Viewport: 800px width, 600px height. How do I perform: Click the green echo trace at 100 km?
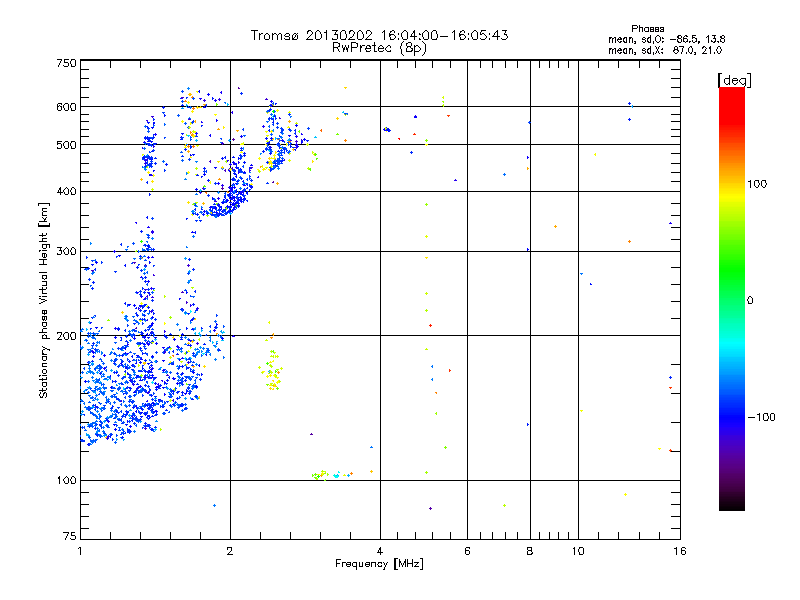(320, 475)
